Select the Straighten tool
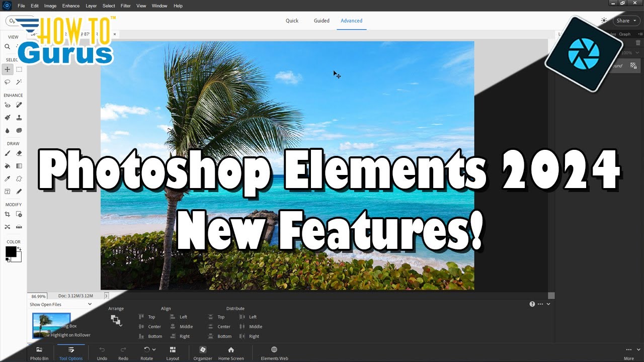The image size is (644, 362). point(19,227)
